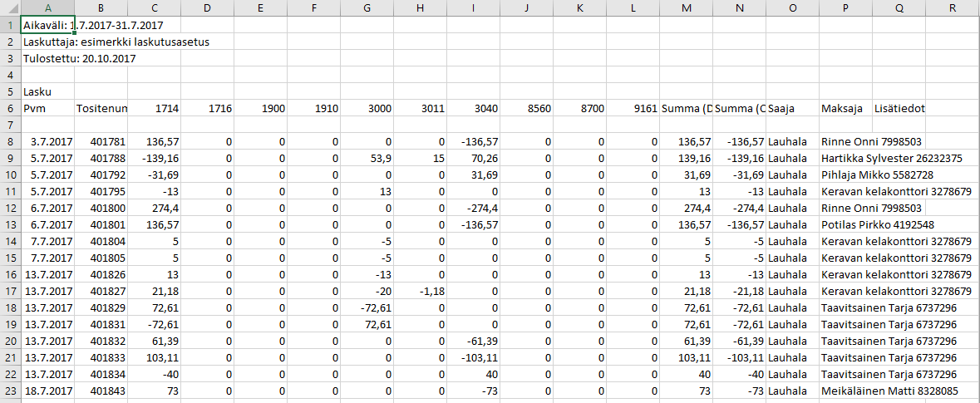
Task: Click Hartikka Sylvester 26232375 cell
Action: pyautogui.click(x=896, y=158)
